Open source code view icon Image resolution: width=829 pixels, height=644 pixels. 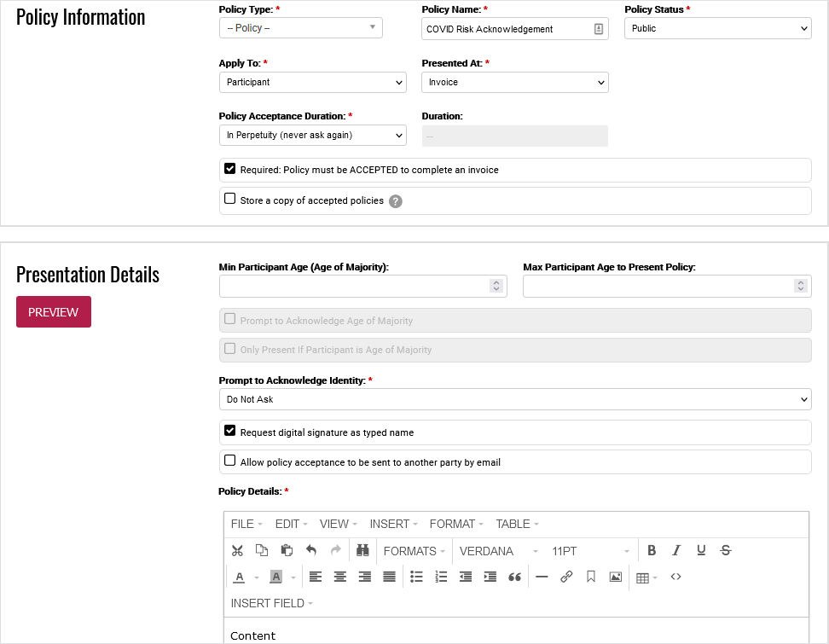tap(675, 577)
